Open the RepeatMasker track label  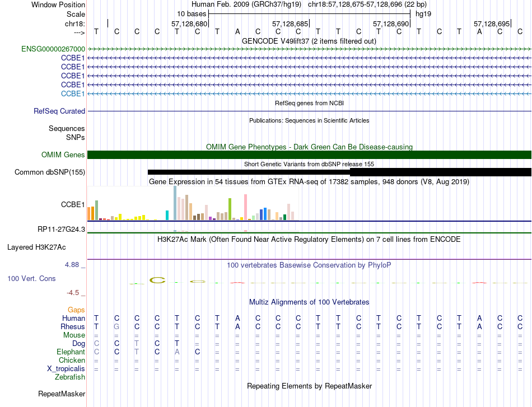[x=62, y=394]
